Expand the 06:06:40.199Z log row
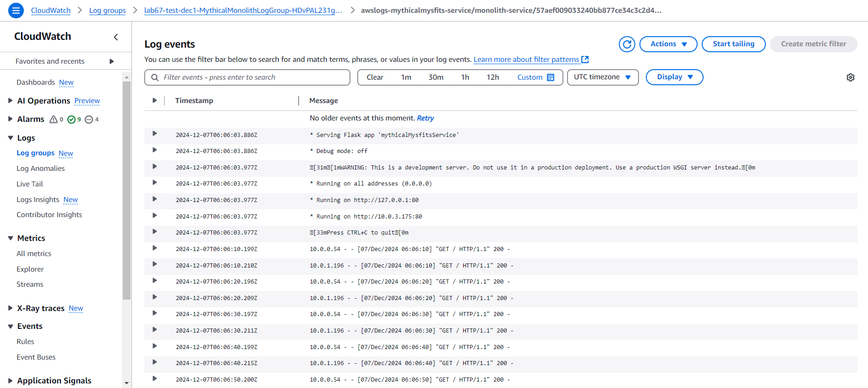868x388 pixels. tap(155, 346)
